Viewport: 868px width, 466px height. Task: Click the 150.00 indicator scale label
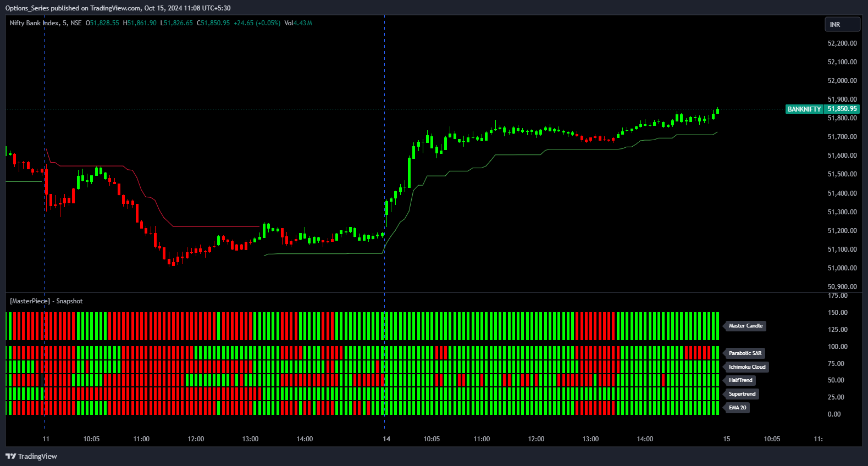[x=838, y=313]
